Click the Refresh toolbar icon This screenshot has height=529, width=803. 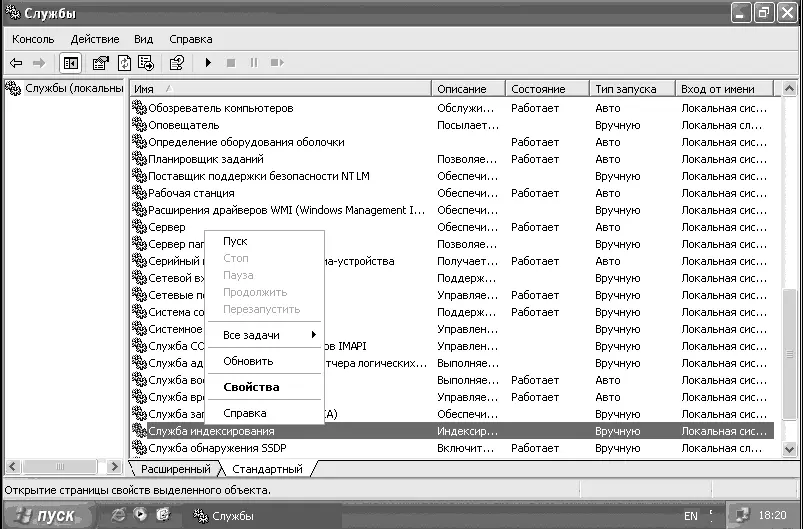(124, 63)
